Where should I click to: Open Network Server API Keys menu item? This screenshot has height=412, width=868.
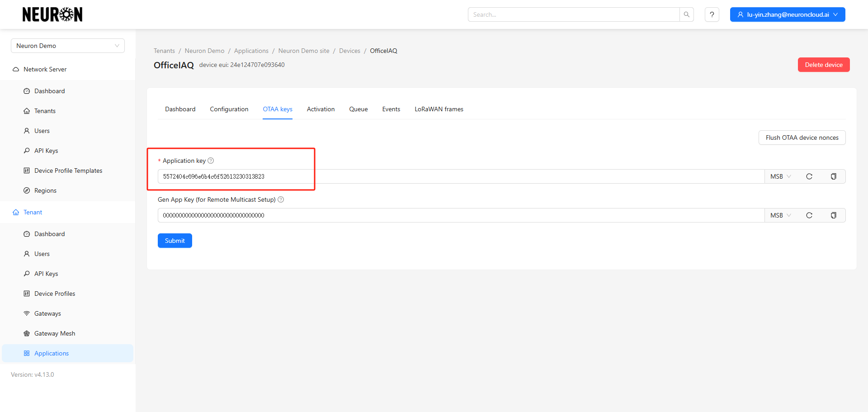tap(68, 151)
